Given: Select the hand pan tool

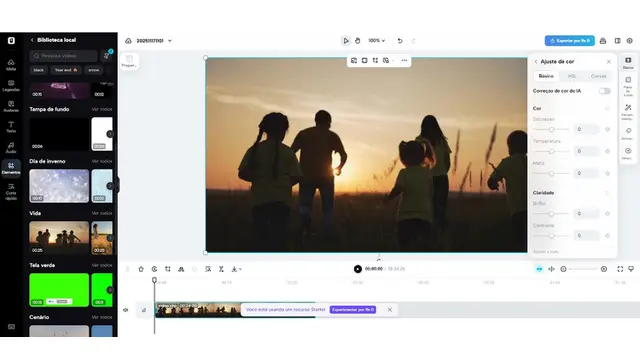Looking at the screenshot, I should pyautogui.click(x=358, y=41).
